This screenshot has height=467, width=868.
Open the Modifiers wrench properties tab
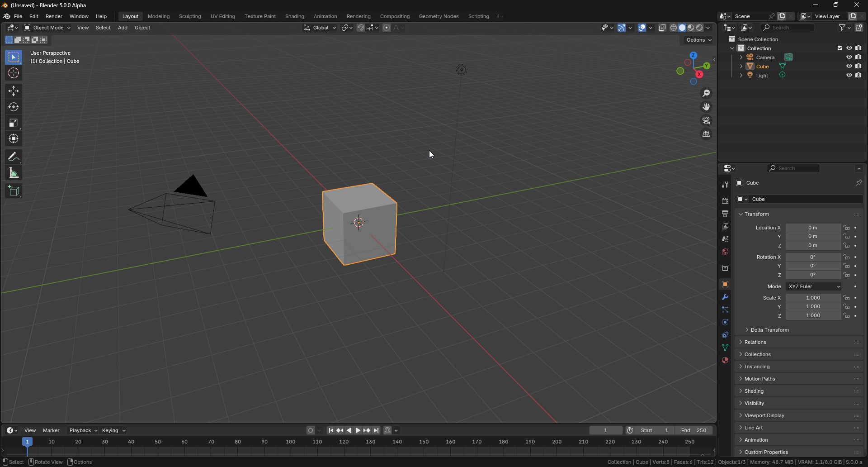coord(725,297)
